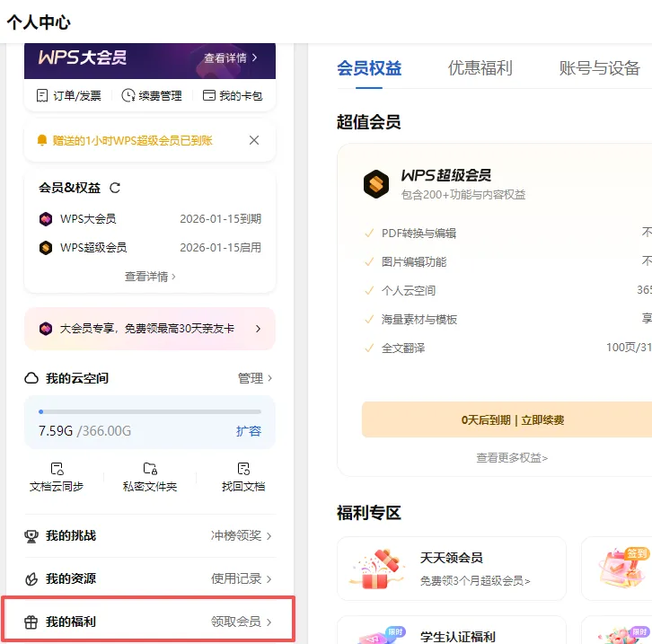The image size is (652, 644).
Task: Click the WPS大会员 purple hexagon icon
Action: point(46,218)
